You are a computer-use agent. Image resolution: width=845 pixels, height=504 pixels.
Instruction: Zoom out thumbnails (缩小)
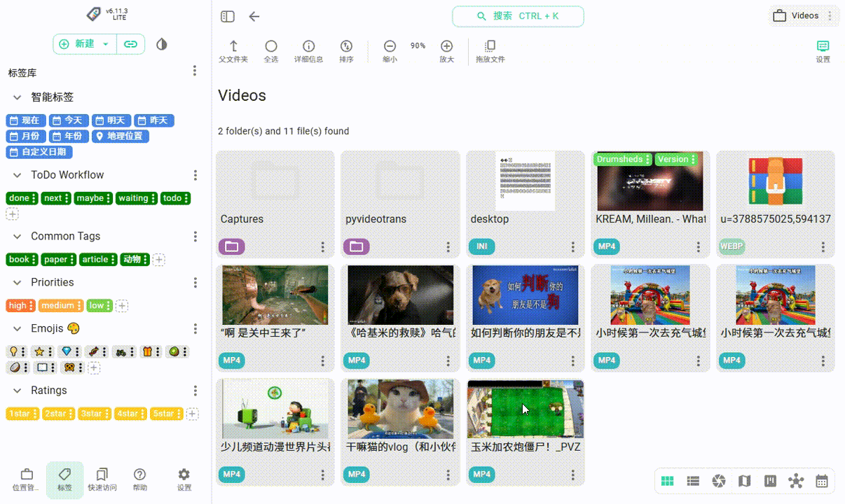[390, 52]
